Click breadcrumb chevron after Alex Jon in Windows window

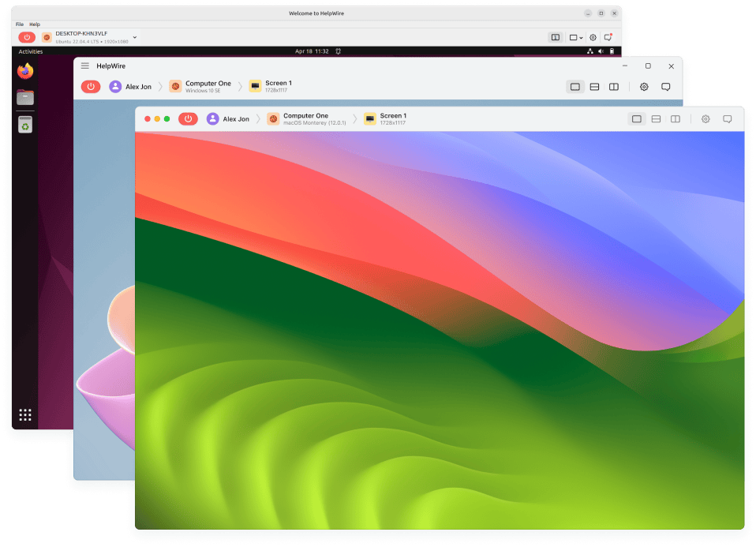[x=160, y=87]
